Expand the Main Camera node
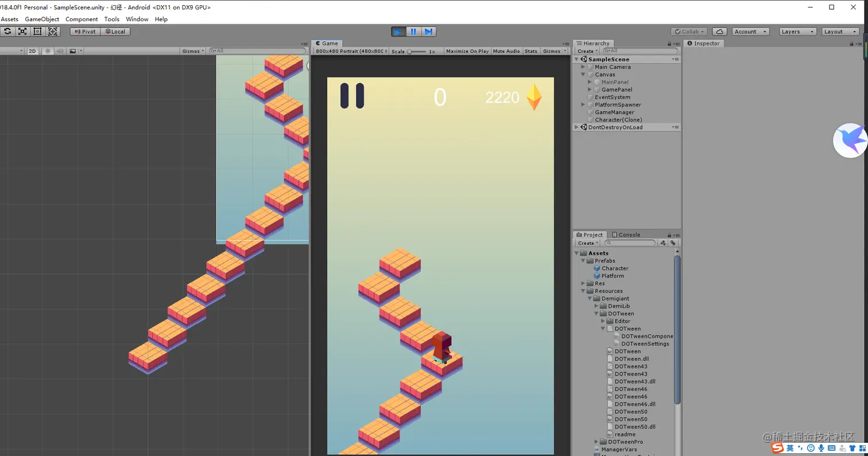This screenshot has height=456, width=868. (583, 67)
